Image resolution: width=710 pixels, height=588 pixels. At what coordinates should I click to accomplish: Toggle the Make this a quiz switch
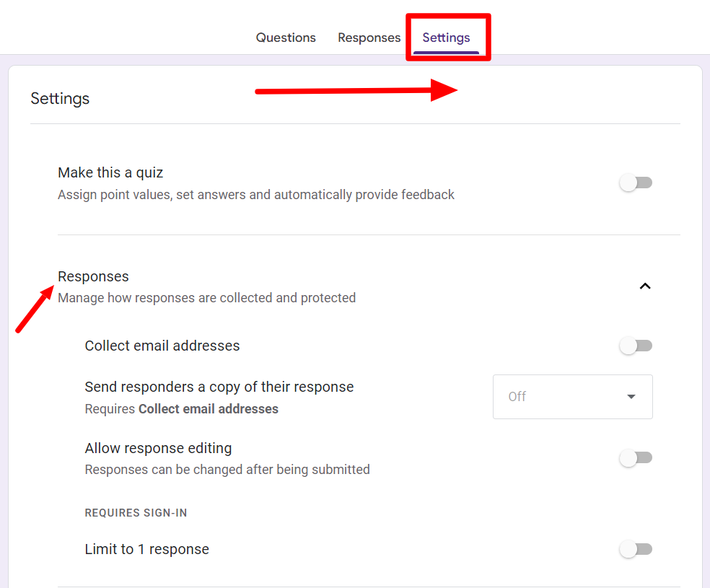point(636,183)
